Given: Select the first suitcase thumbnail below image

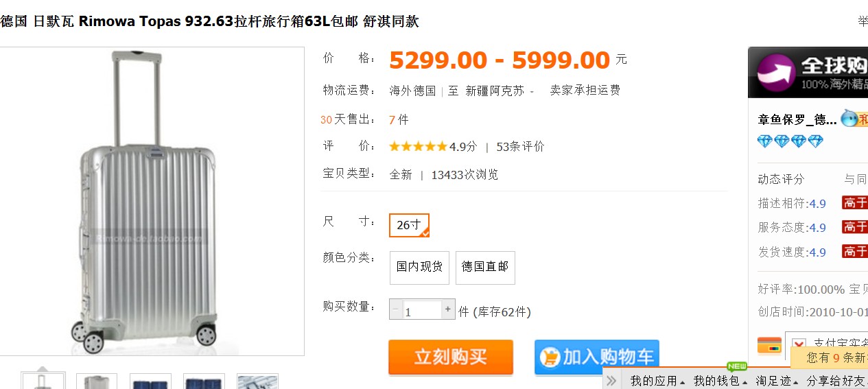Looking at the screenshot, I should click(x=43, y=381).
